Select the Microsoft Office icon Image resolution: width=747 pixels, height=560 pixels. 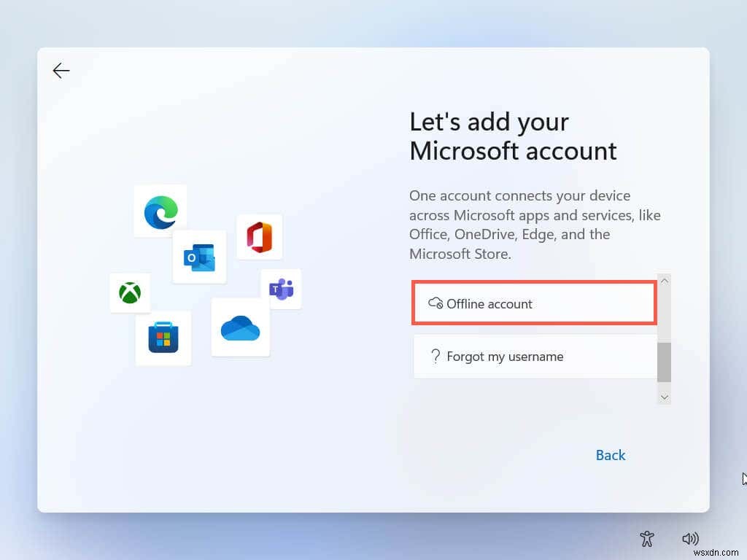pos(260,237)
